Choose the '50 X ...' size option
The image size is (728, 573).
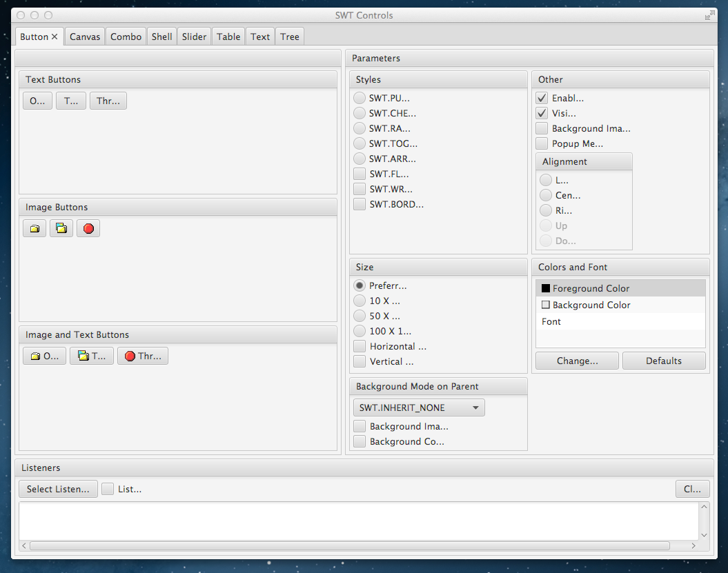(360, 316)
